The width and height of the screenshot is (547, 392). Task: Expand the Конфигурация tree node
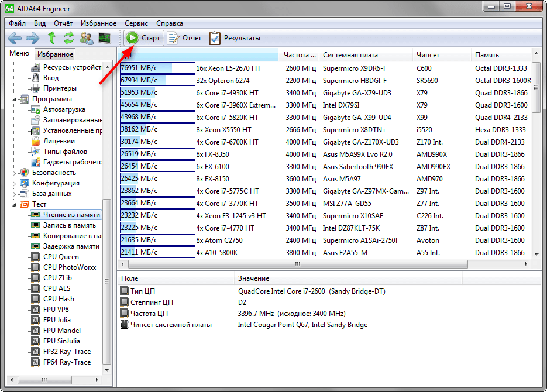click(15, 184)
